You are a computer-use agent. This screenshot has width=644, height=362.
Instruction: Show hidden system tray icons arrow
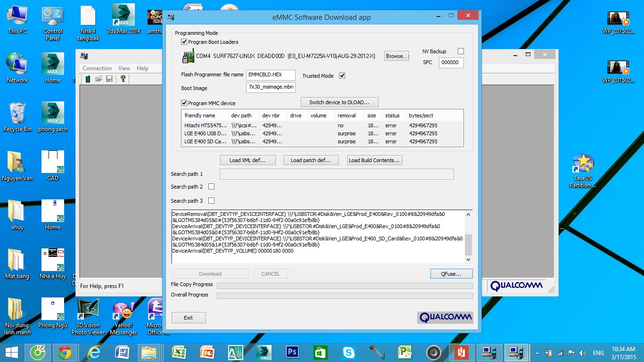point(538,353)
